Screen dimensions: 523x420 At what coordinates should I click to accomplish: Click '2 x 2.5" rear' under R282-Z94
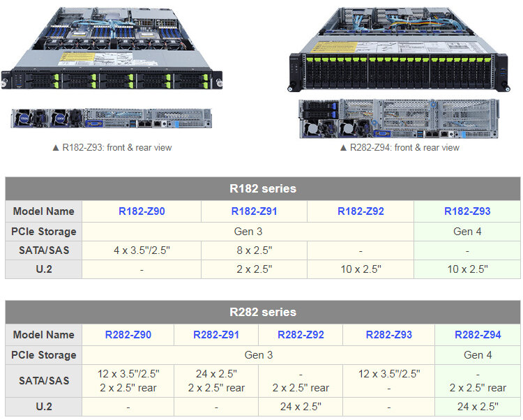click(478, 388)
